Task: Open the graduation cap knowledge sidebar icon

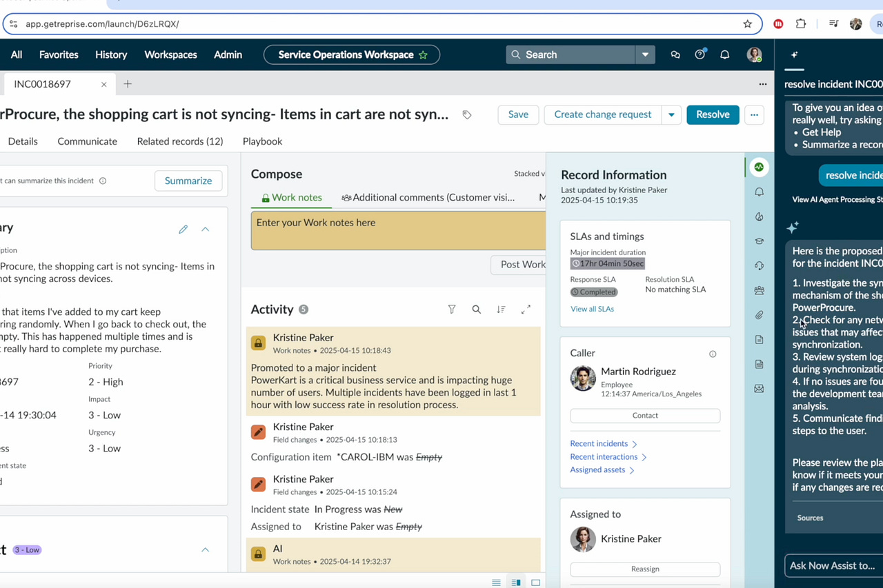Action: (x=759, y=241)
